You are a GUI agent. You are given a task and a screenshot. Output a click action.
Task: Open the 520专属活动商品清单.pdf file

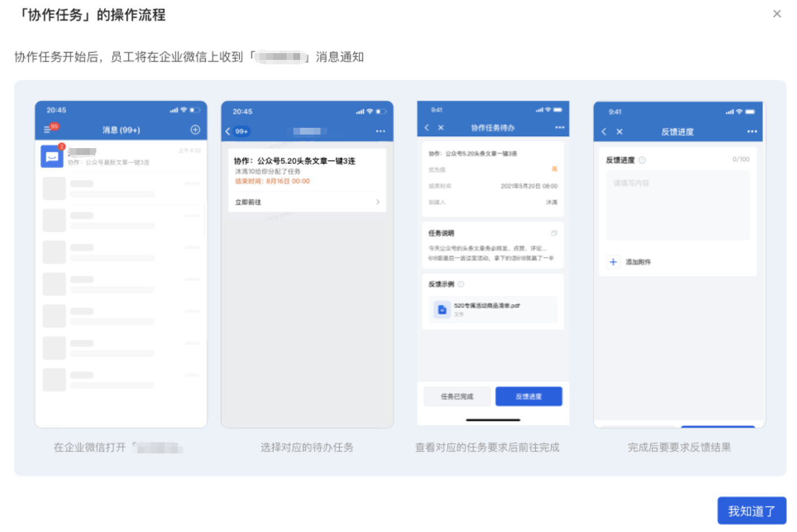pos(493,309)
